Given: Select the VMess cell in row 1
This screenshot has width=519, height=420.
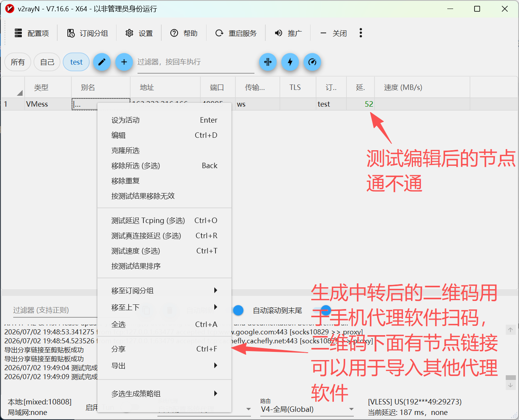Looking at the screenshot, I should [x=48, y=104].
